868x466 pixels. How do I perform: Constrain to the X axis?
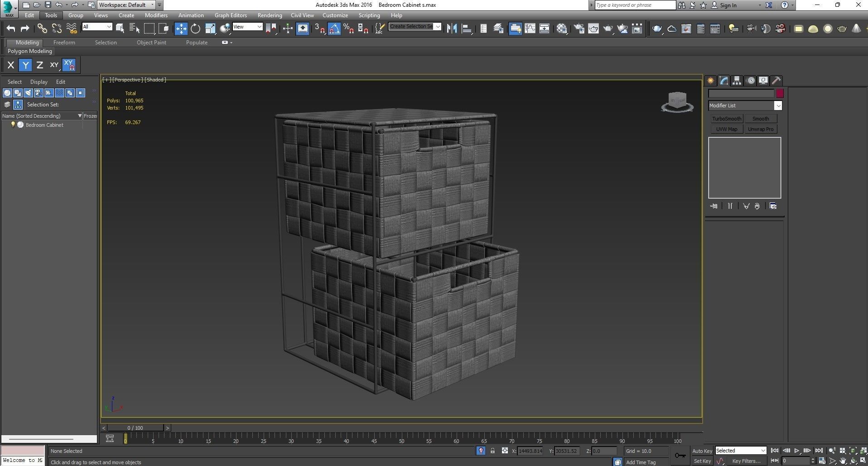[x=11, y=65]
